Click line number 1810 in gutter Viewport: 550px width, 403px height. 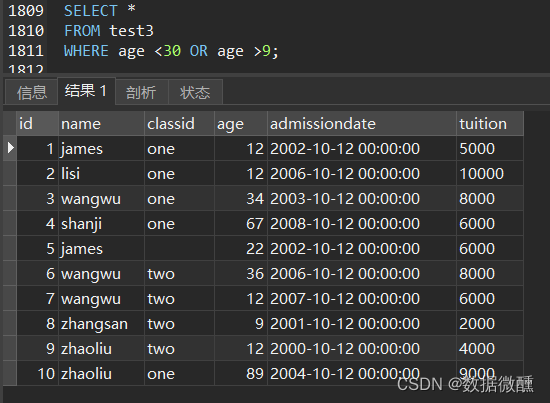[26, 31]
